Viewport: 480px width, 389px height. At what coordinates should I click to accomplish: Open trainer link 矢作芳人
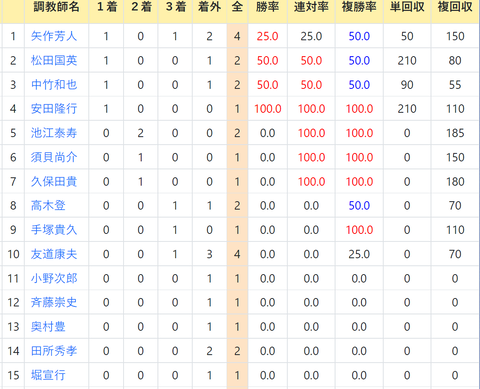[54, 36]
